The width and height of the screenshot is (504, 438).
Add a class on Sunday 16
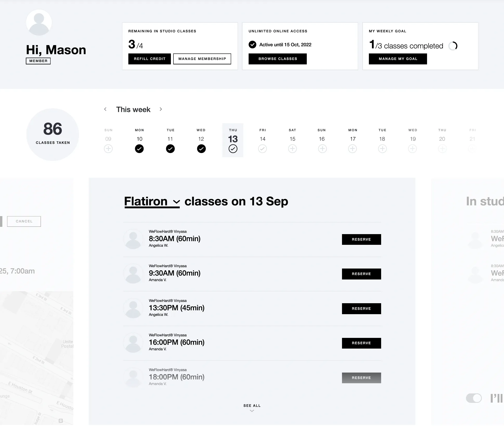(x=322, y=149)
